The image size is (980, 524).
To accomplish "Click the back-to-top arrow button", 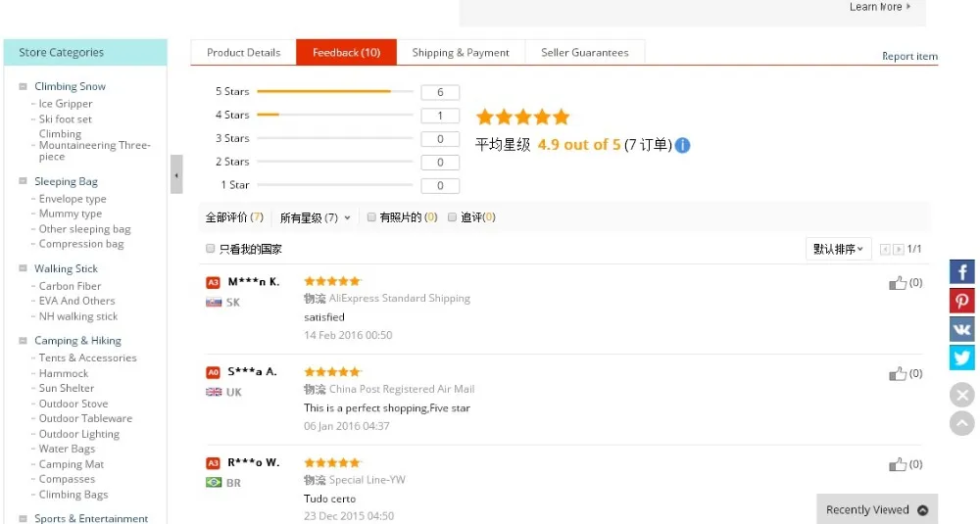I will (x=962, y=423).
